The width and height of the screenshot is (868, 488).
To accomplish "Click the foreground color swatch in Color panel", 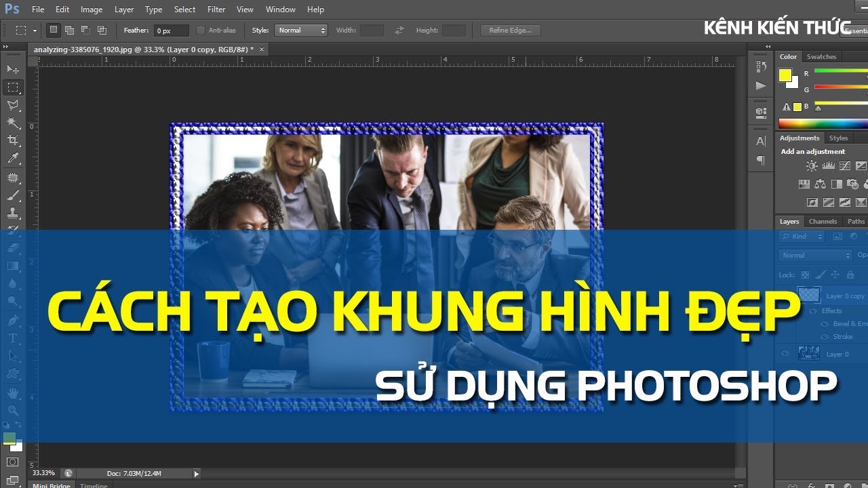I will pos(785,75).
